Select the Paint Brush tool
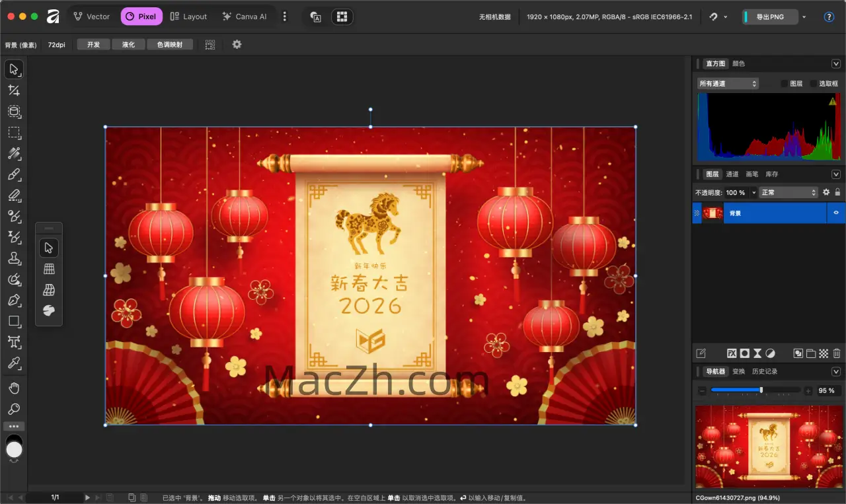Viewport: 846px width, 504px height. point(15,175)
